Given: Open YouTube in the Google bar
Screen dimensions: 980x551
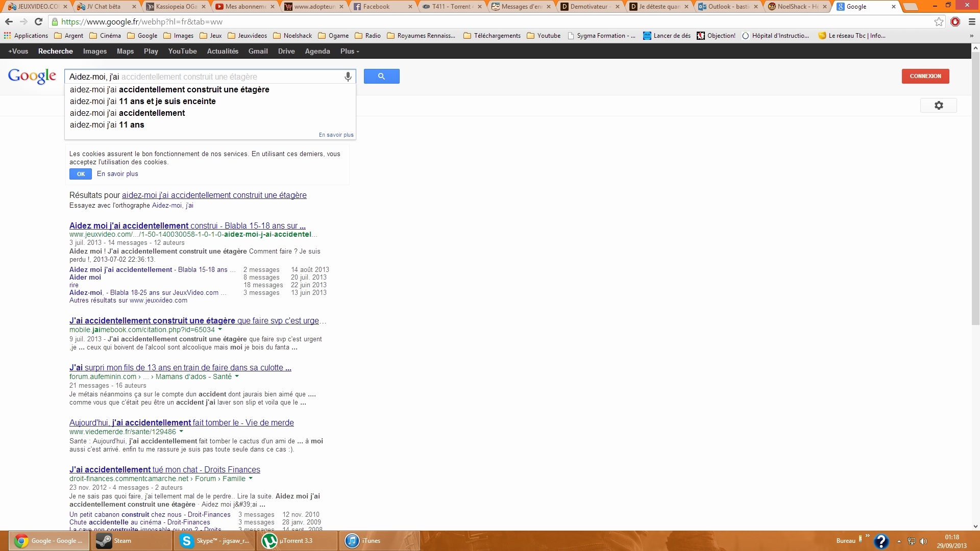Looking at the screenshot, I should point(182,51).
